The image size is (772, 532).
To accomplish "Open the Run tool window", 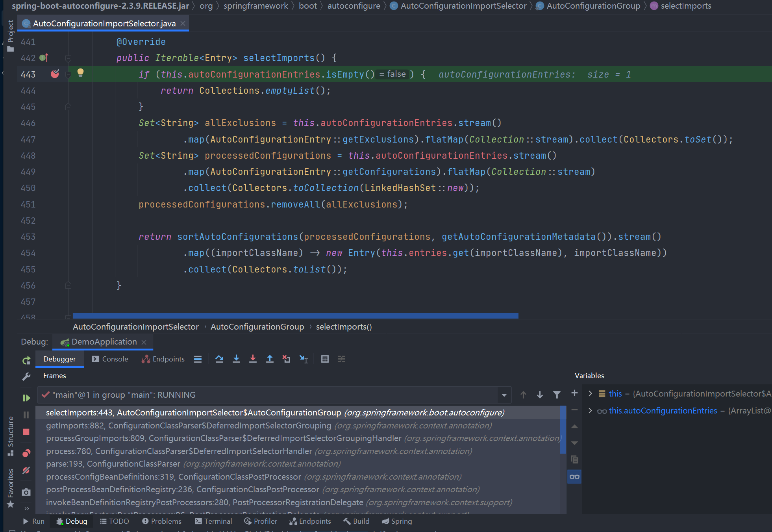I will [33, 521].
